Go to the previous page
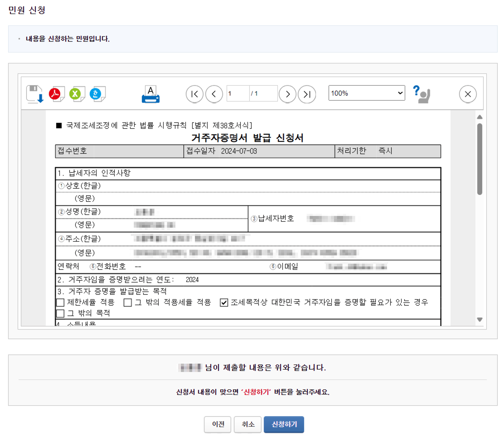 pos(214,94)
